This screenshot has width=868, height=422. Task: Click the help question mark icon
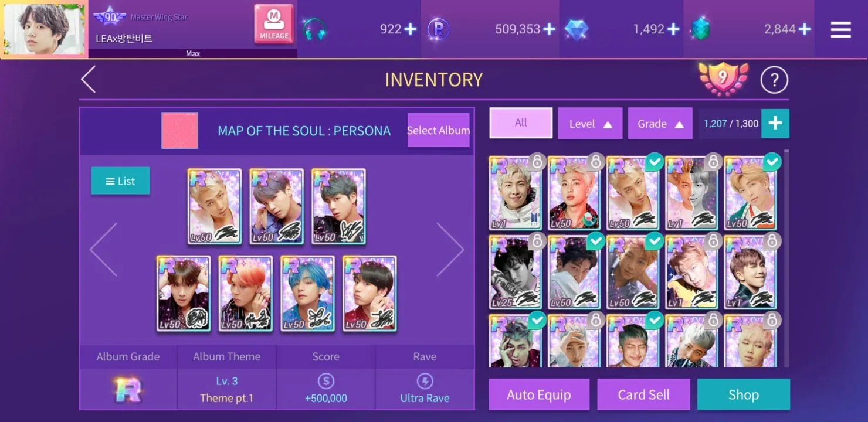click(774, 80)
